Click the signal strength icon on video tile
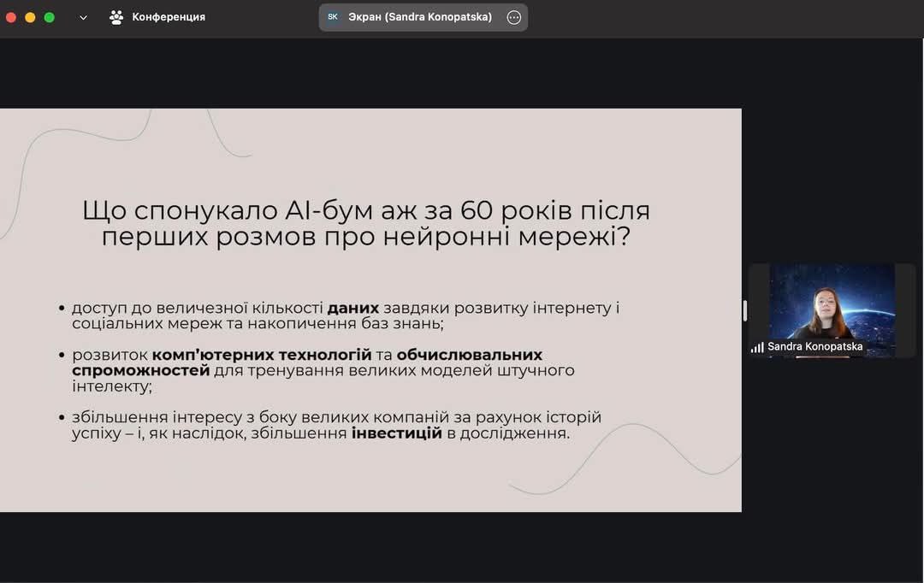 [757, 347]
